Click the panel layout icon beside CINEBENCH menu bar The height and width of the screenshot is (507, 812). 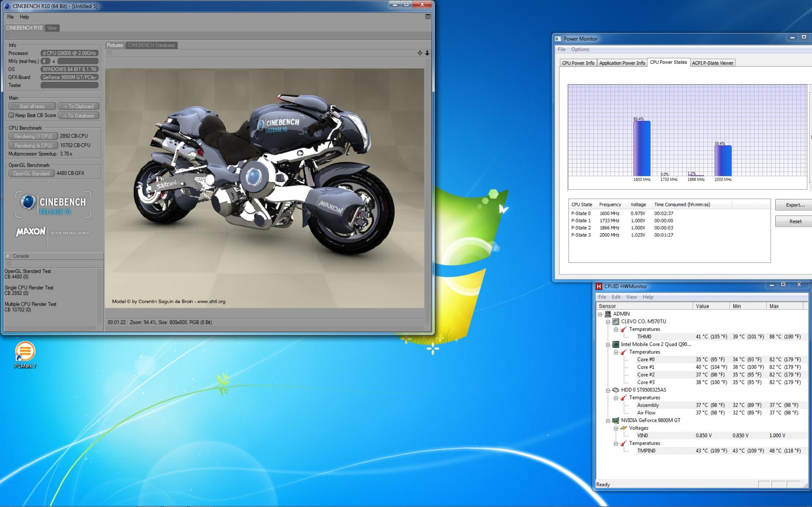click(x=428, y=17)
